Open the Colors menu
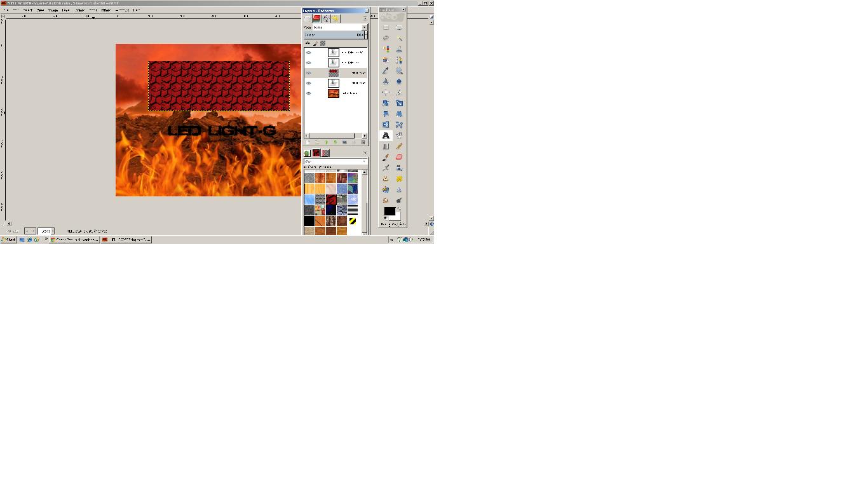The width and height of the screenshot is (868, 488). [80, 10]
